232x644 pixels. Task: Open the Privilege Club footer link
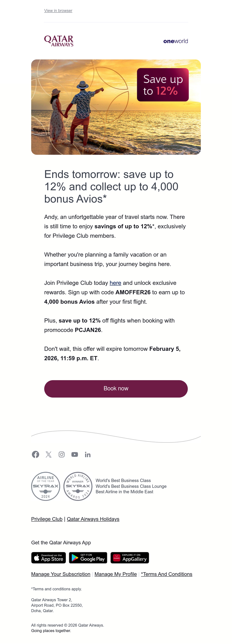pos(47,519)
